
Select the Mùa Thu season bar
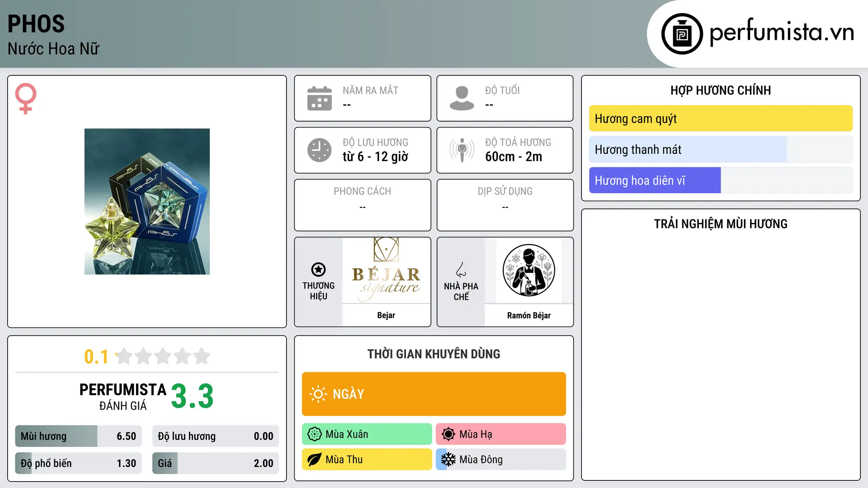click(367, 460)
